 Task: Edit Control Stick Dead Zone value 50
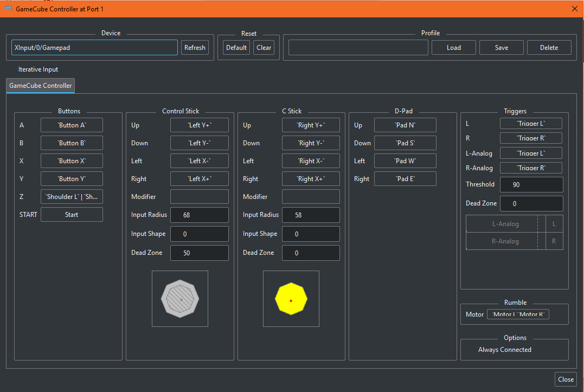click(200, 253)
